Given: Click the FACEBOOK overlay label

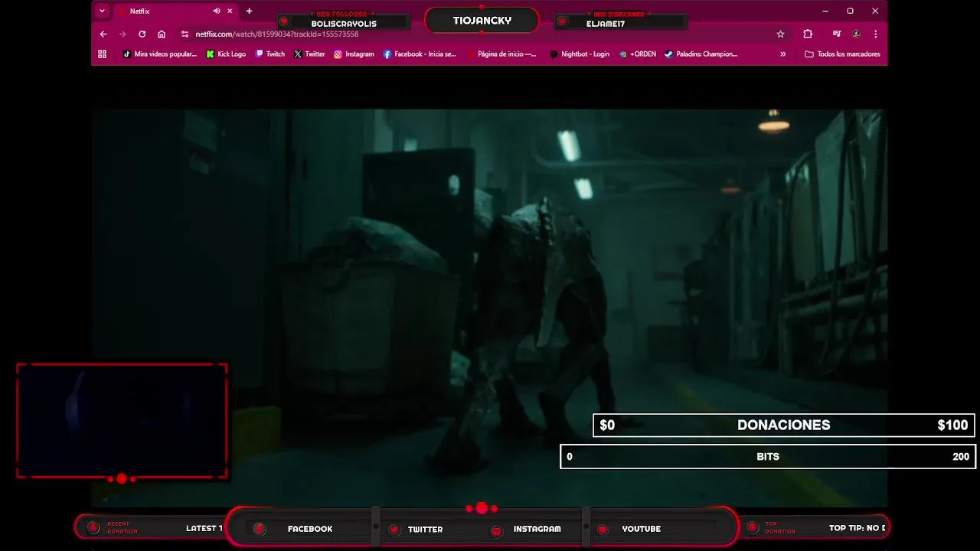Looking at the screenshot, I should [310, 529].
